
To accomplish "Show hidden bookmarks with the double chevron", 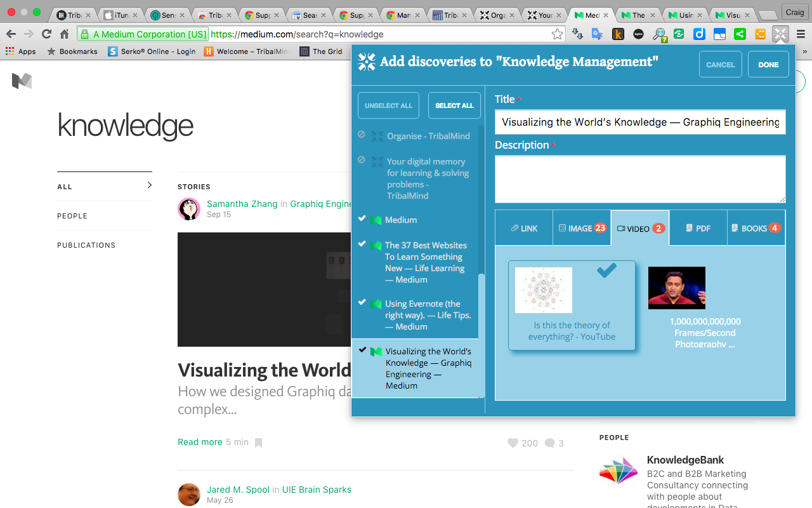I will [x=806, y=51].
